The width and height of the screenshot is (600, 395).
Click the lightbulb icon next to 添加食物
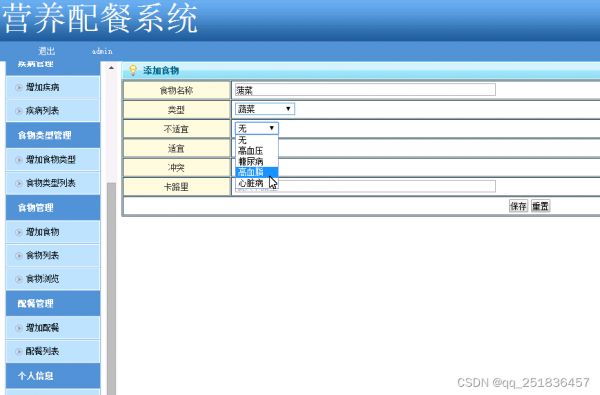point(133,70)
